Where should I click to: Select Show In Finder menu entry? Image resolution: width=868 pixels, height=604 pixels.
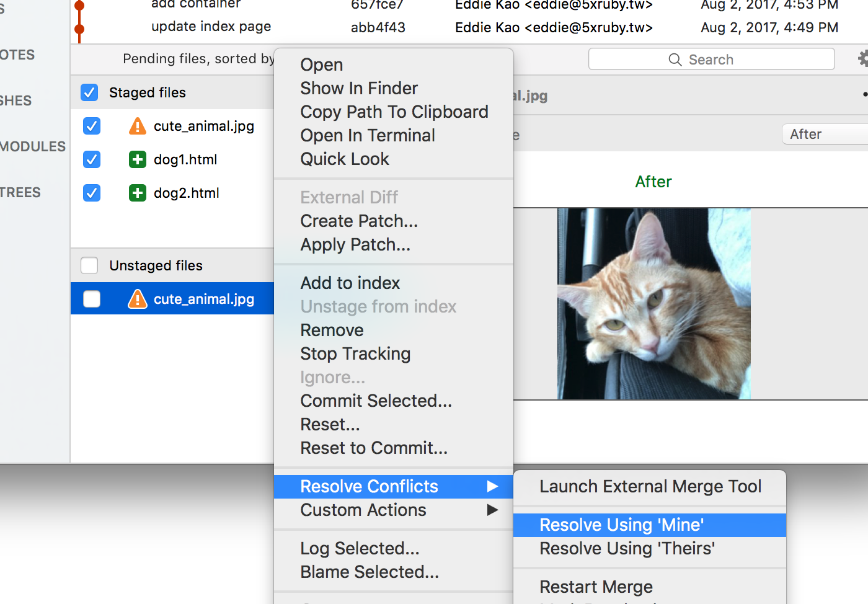click(x=359, y=89)
